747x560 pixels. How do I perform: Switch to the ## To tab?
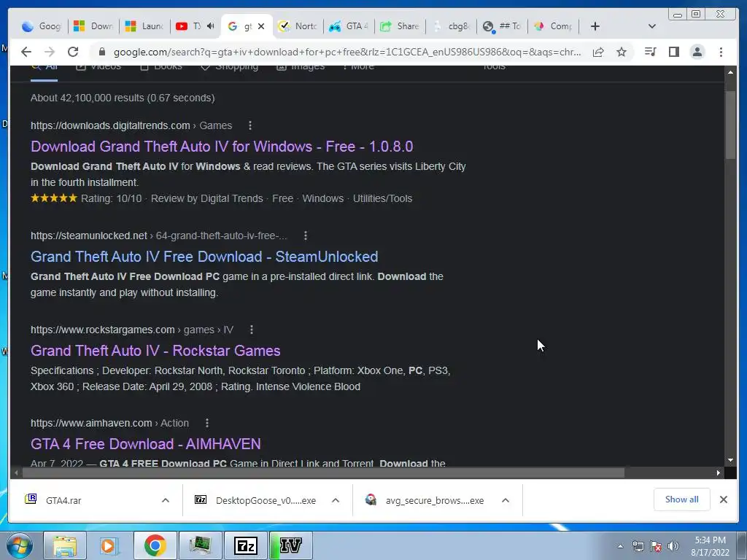coord(502,26)
